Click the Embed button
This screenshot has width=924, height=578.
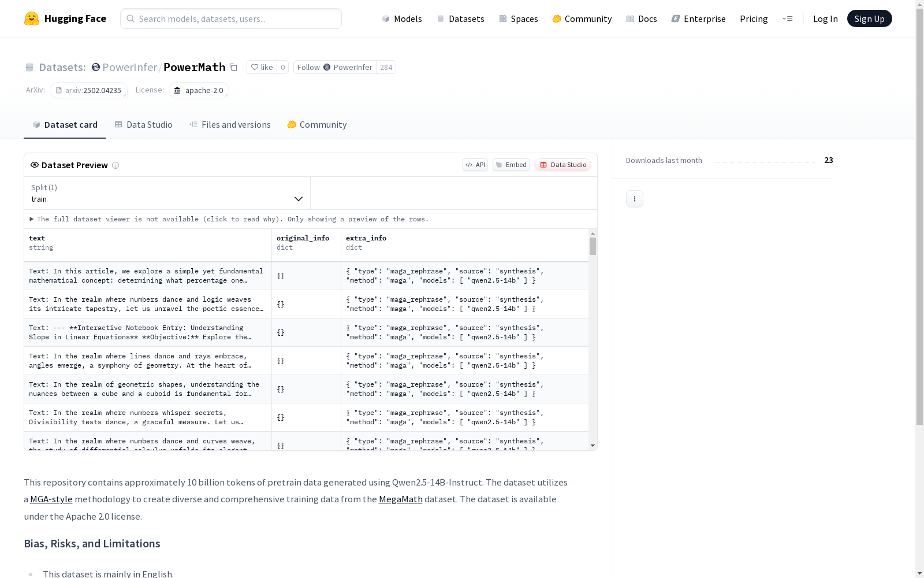(x=511, y=165)
